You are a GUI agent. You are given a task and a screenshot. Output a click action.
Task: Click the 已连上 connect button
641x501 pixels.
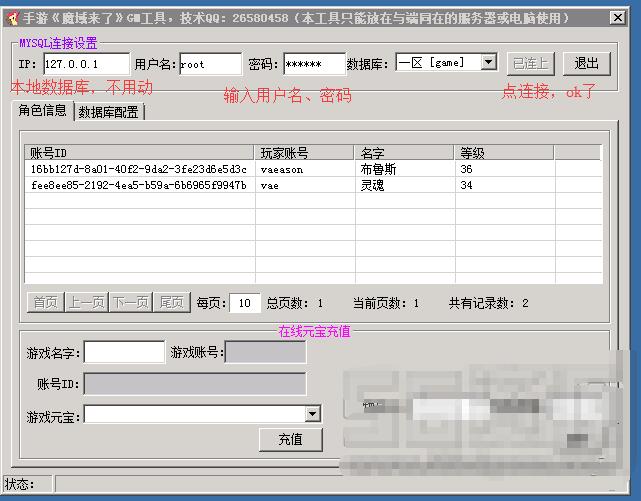[530, 63]
